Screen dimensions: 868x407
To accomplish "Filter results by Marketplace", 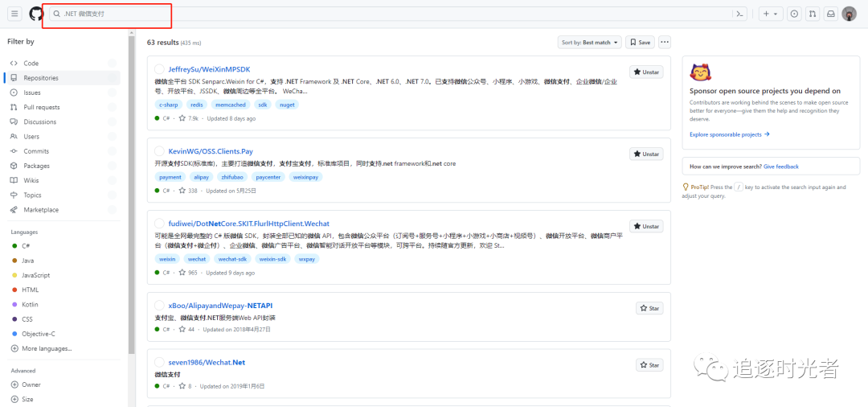I will (62, 210).
